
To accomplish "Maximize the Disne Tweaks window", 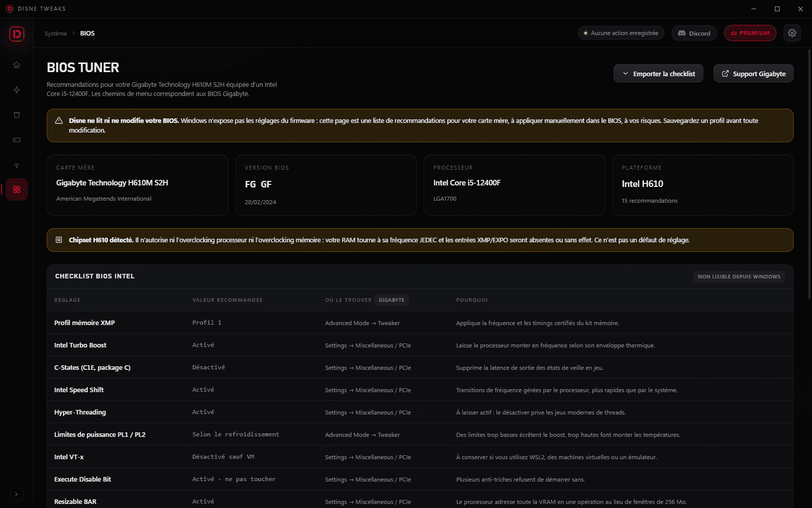I will click(777, 9).
